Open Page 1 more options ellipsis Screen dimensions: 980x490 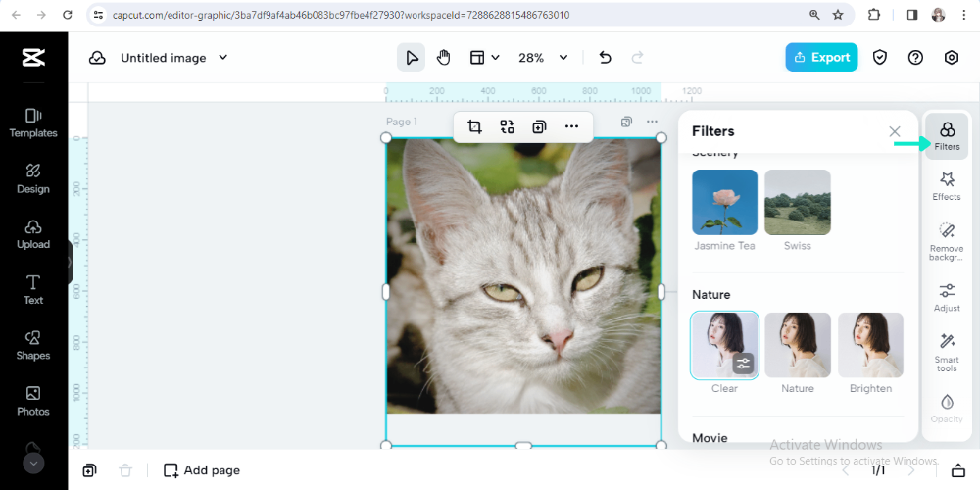click(652, 122)
